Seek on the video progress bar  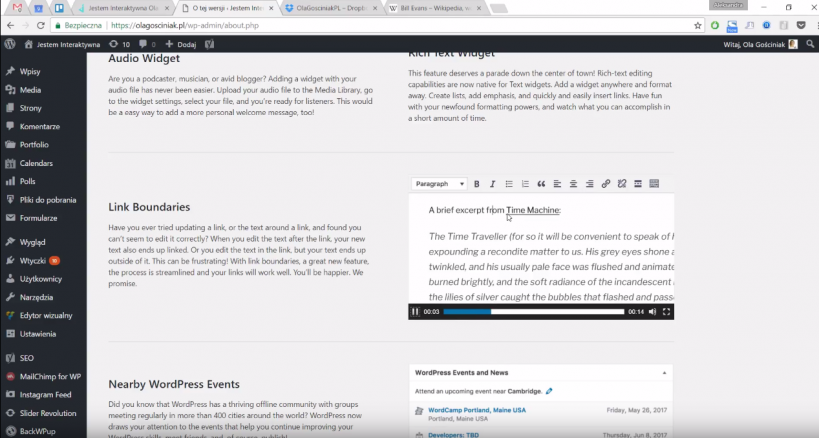tap(534, 312)
